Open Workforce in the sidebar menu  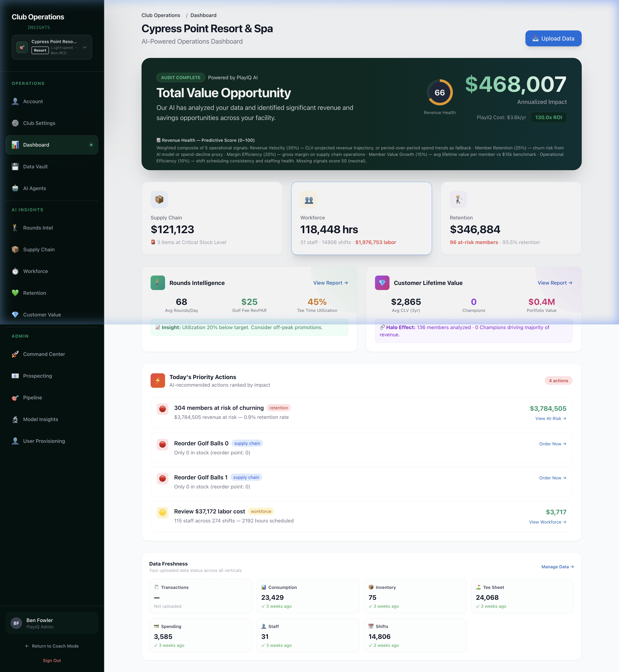coord(35,271)
